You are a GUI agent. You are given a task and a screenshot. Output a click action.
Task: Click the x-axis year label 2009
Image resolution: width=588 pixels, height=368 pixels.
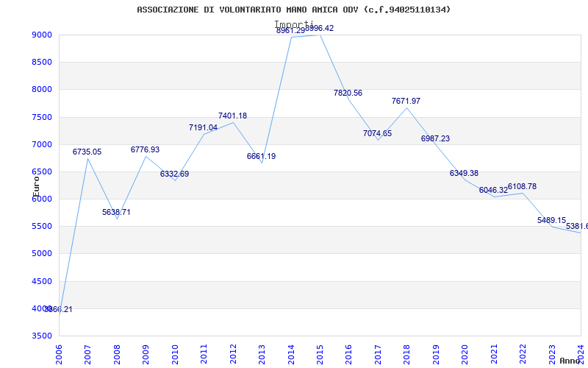point(146,353)
